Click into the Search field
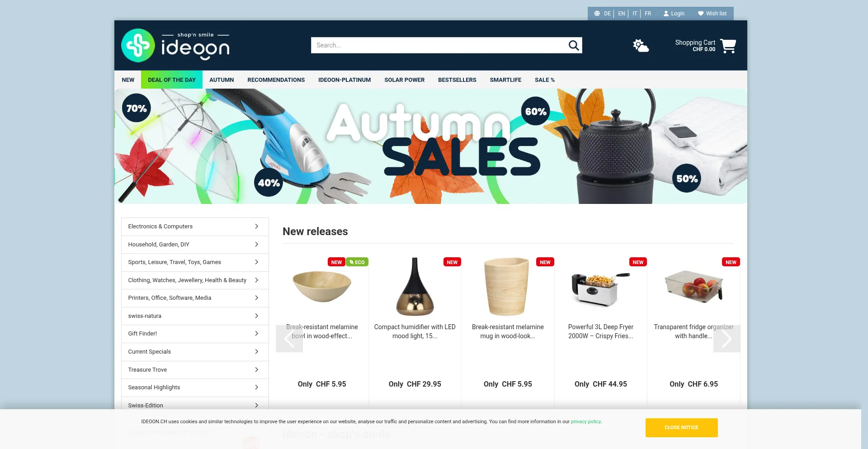The height and width of the screenshot is (449, 868). pyautogui.click(x=439, y=45)
